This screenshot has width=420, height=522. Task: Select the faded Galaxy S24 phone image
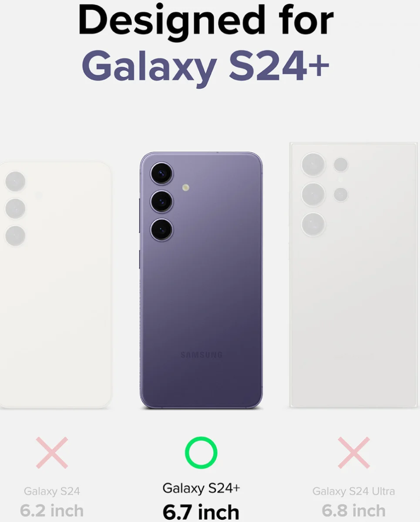[x=55, y=285]
